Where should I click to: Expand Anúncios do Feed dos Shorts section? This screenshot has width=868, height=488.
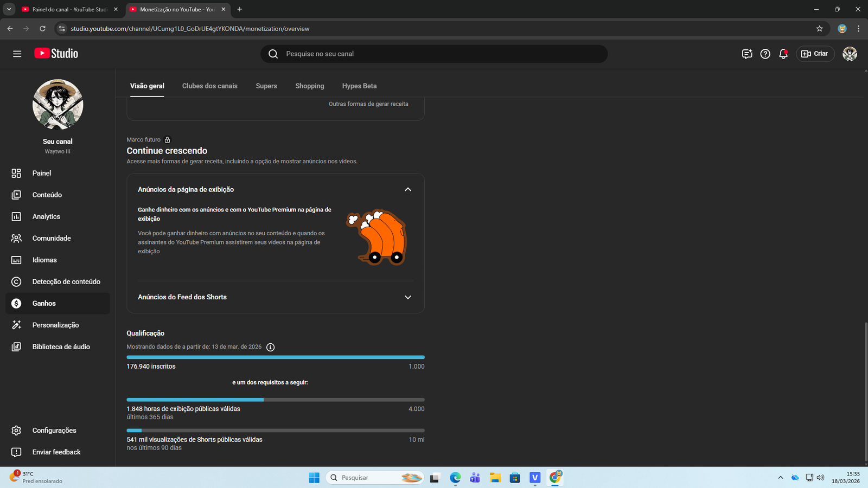tap(408, 297)
